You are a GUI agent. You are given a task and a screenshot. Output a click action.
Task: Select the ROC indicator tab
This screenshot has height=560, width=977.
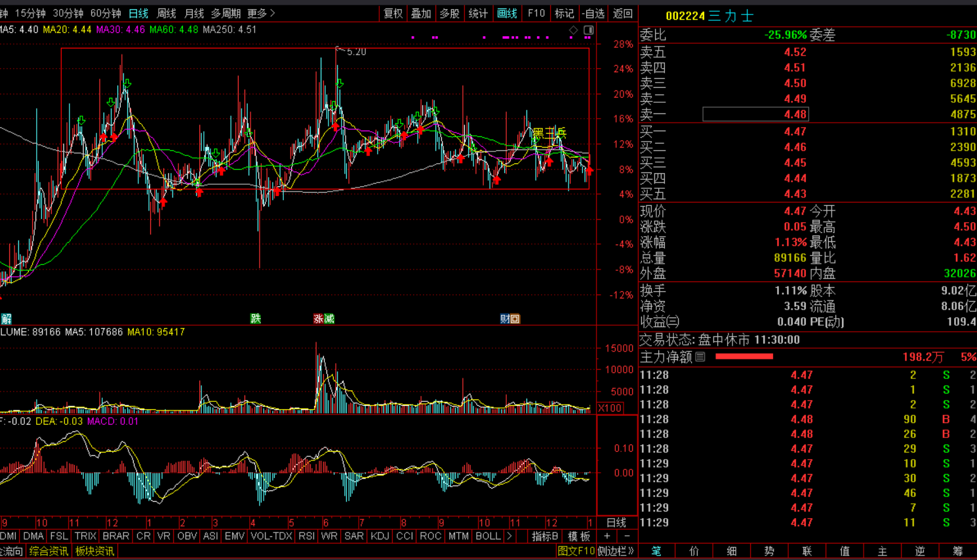coord(430,536)
